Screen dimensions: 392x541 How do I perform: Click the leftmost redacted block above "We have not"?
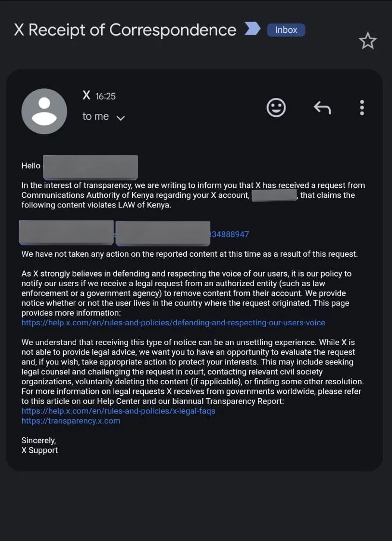point(66,233)
